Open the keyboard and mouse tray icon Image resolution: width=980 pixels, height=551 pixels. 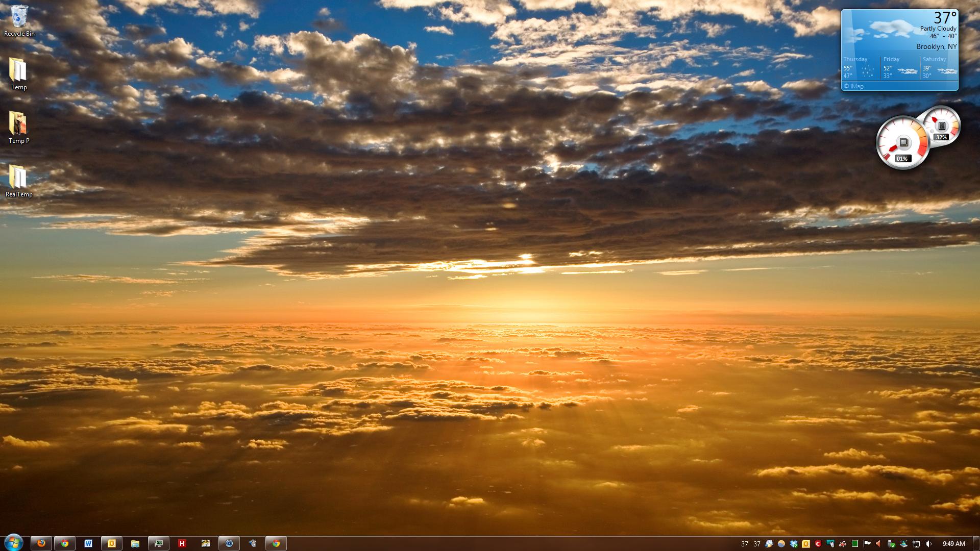click(830, 544)
